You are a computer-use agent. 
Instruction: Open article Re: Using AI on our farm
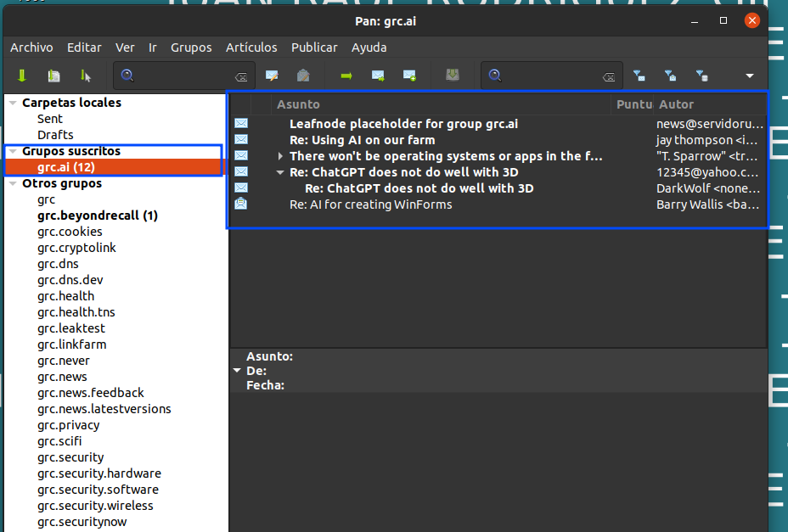click(363, 140)
